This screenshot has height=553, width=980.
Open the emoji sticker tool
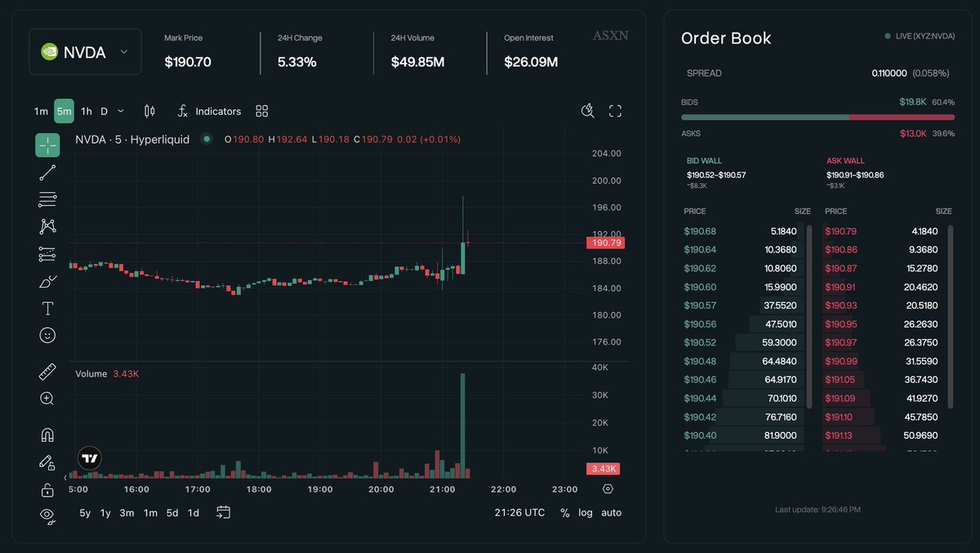pos(47,335)
